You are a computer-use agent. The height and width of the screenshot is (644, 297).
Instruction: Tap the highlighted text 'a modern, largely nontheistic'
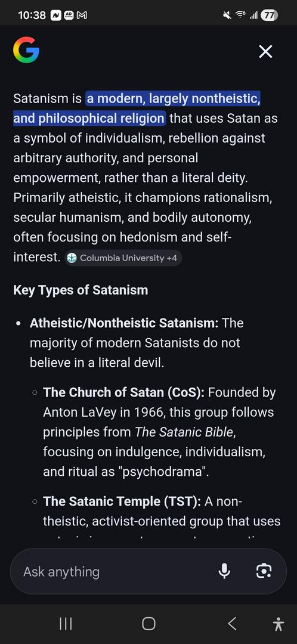[173, 99]
